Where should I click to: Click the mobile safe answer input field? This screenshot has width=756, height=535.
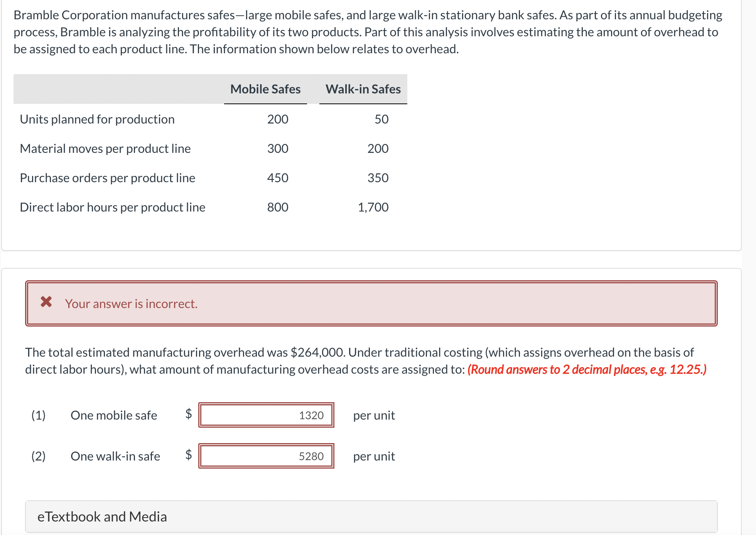tap(266, 415)
